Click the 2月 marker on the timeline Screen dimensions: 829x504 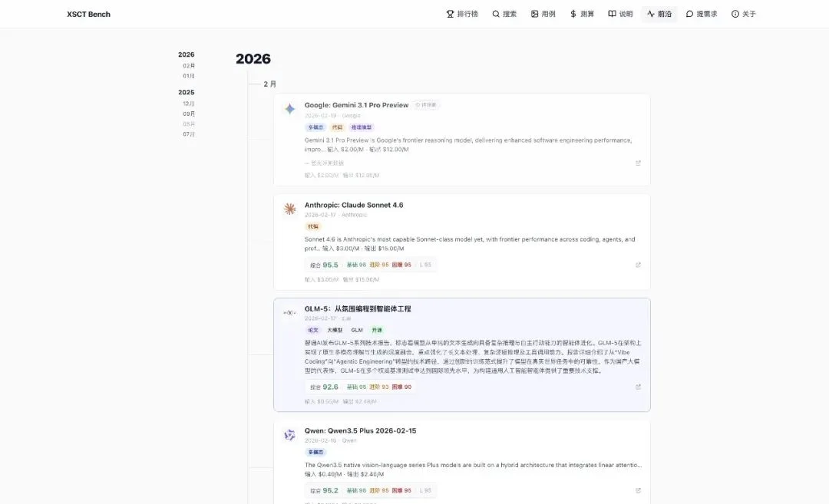click(x=269, y=84)
